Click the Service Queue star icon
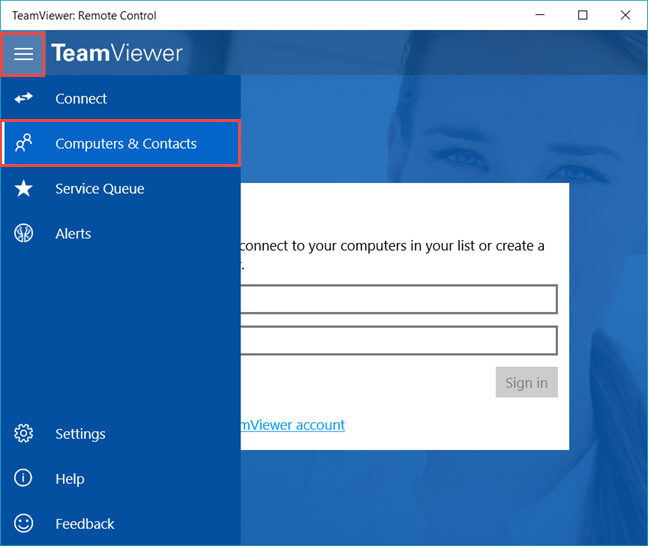 pyautogui.click(x=24, y=188)
